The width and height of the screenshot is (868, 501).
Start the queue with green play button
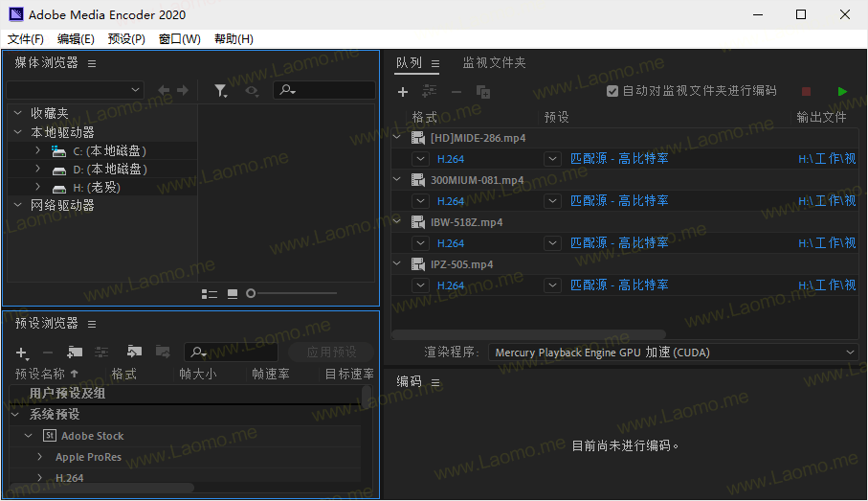click(x=842, y=91)
